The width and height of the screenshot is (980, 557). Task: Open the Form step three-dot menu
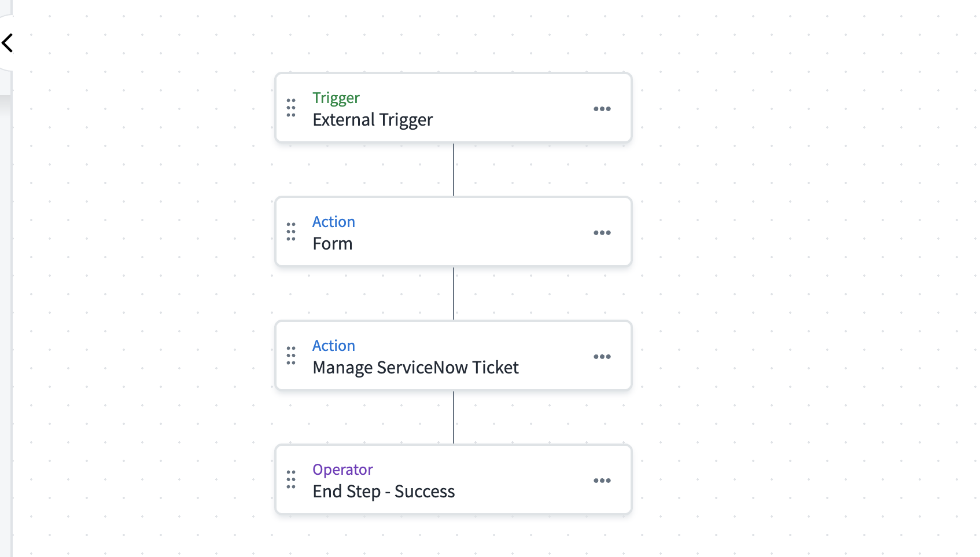[x=602, y=233]
